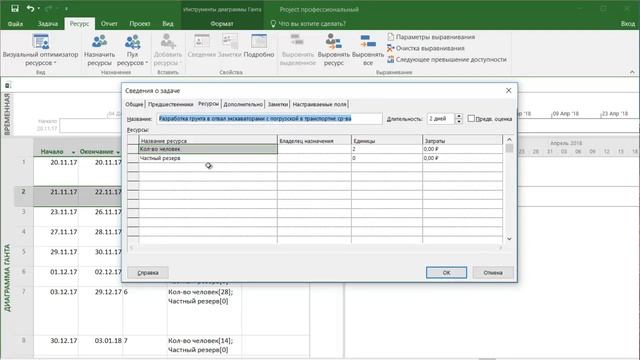Switch to Вид ribbon tab
This screenshot has width=640, height=360.
(x=168, y=24)
